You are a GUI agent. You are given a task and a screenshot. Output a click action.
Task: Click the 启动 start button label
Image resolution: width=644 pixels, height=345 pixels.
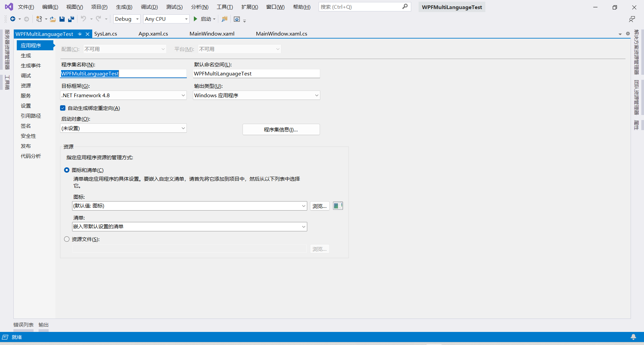206,19
